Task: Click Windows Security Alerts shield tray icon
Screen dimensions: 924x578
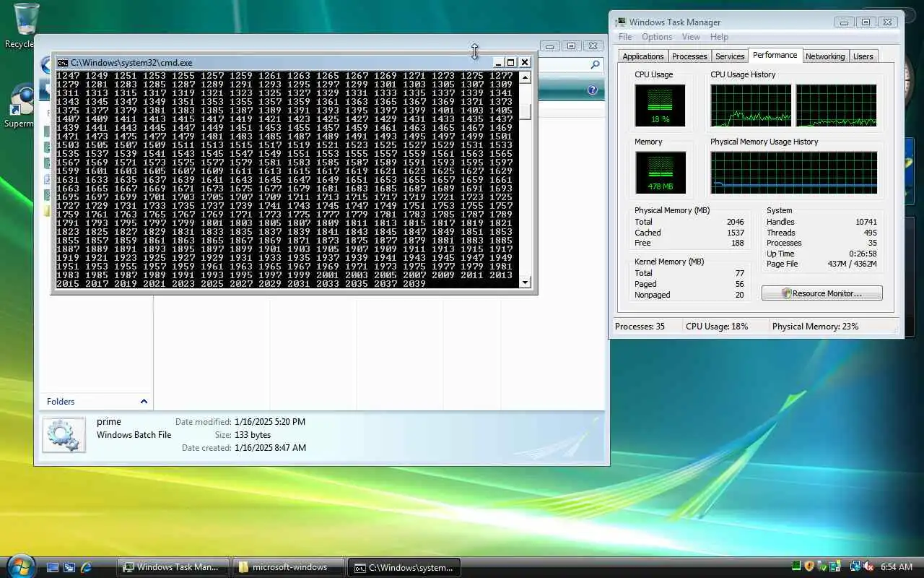Action: [809, 566]
